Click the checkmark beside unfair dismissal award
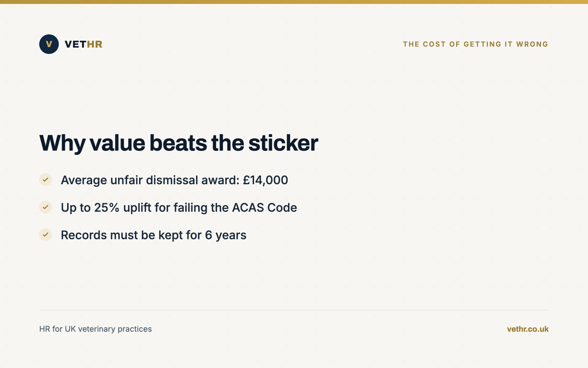 click(45, 180)
